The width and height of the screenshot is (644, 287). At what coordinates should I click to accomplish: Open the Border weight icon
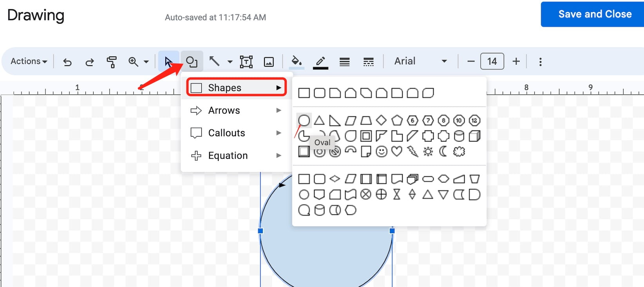pyautogui.click(x=345, y=62)
